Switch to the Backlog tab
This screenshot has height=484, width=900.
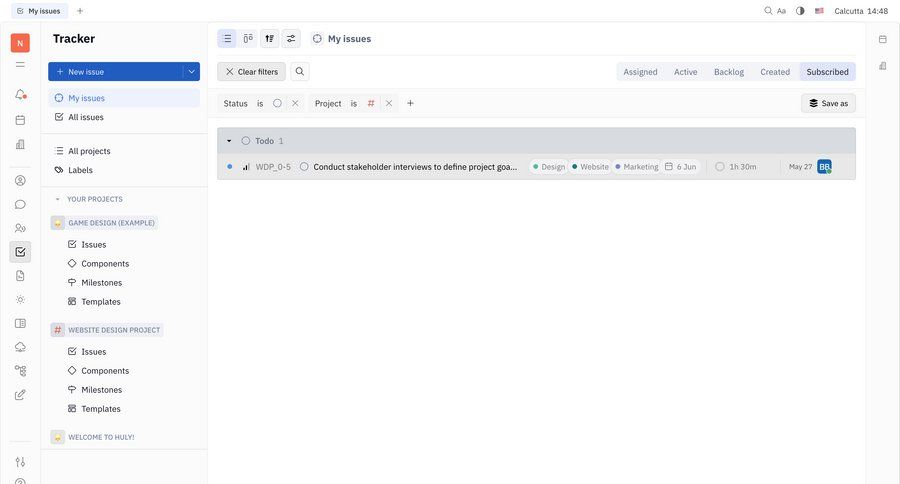728,72
